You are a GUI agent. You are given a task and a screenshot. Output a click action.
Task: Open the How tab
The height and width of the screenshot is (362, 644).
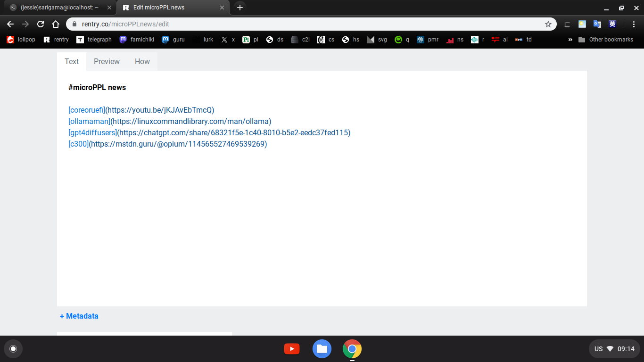(x=142, y=61)
